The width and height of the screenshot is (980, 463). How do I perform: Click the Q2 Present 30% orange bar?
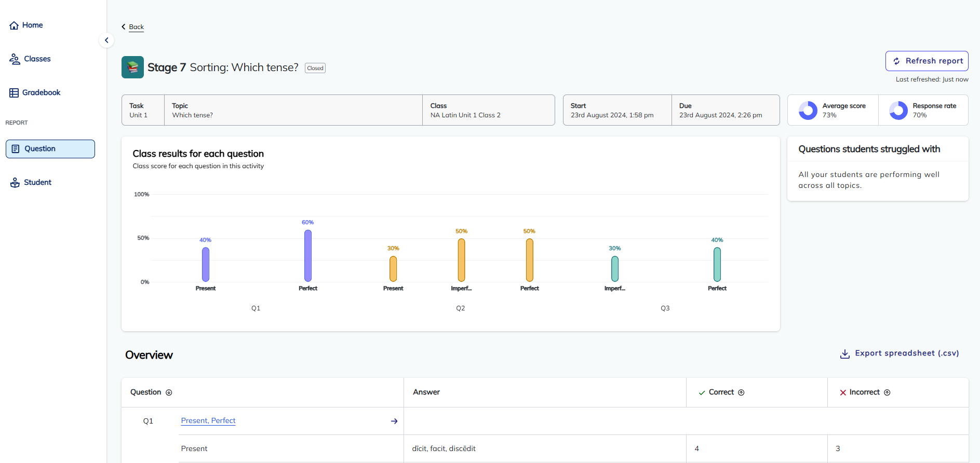pos(393,269)
